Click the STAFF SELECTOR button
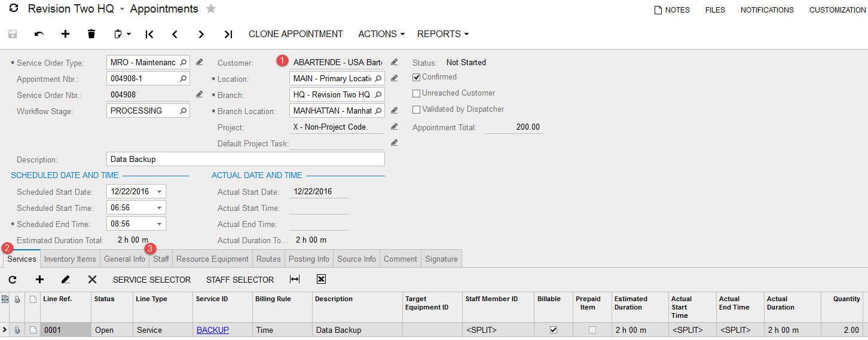This screenshot has height=340, width=868. click(240, 280)
